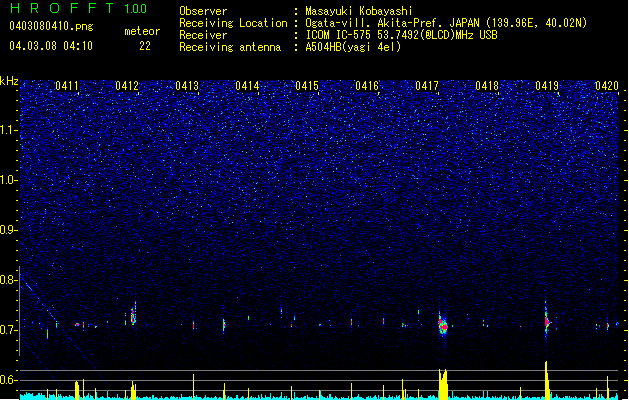Click the 1.1 kHz frequency label
Viewport: 629px width, 400px height.
(x=8, y=130)
